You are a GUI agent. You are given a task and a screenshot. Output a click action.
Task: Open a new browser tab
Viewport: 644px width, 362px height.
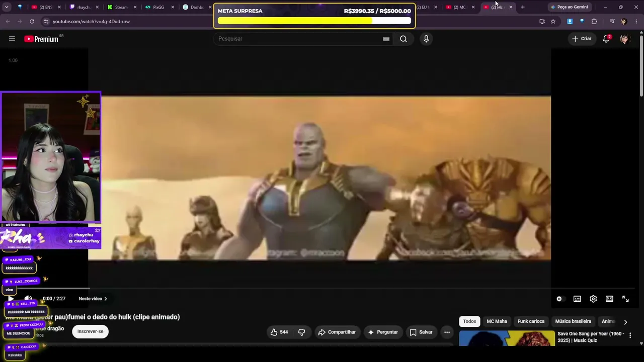523,7
